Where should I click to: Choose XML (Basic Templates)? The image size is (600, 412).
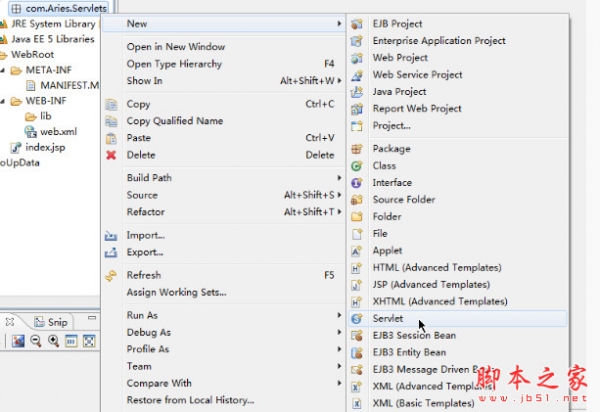coord(457,403)
